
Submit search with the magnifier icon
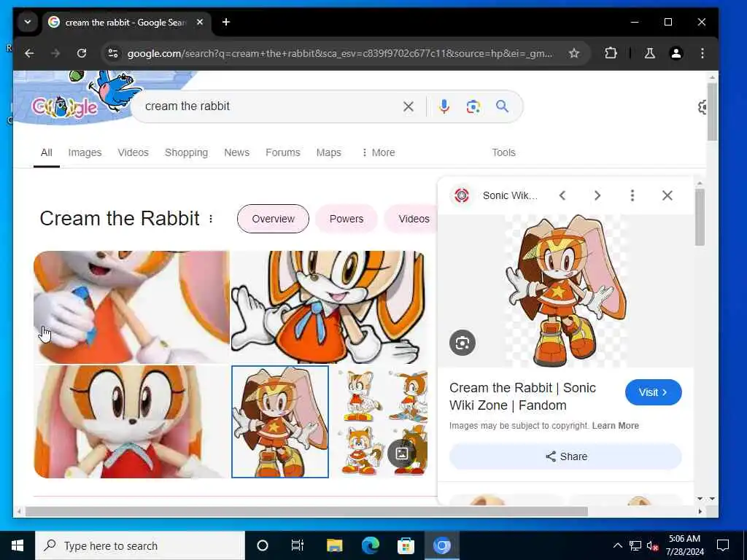(502, 106)
